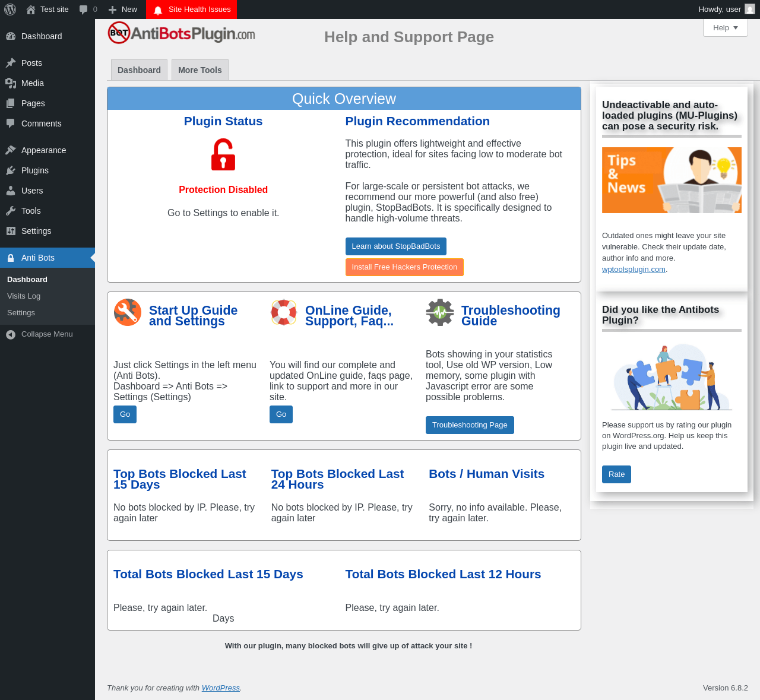The height and width of the screenshot is (700, 760).
Task: Select Dashboard under Anti Bots submenu
Action: tap(27, 280)
